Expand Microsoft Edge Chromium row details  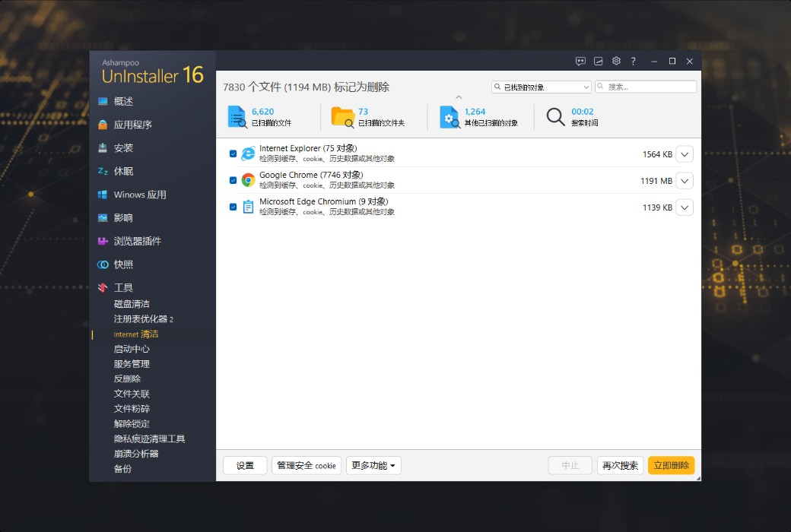click(x=685, y=207)
